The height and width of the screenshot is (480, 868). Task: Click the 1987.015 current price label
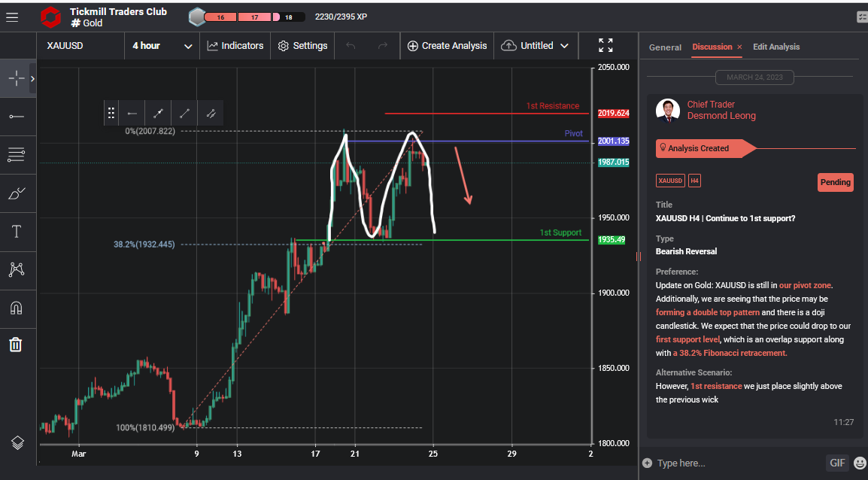coord(613,163)
